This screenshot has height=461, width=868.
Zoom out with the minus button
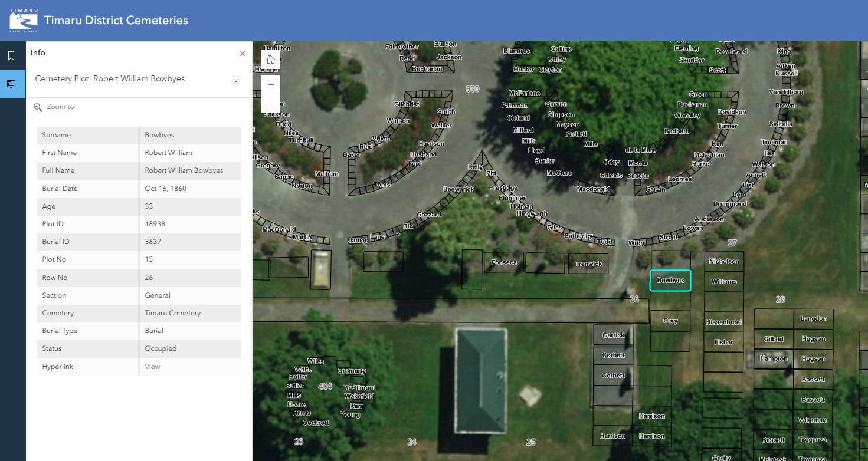271,103
